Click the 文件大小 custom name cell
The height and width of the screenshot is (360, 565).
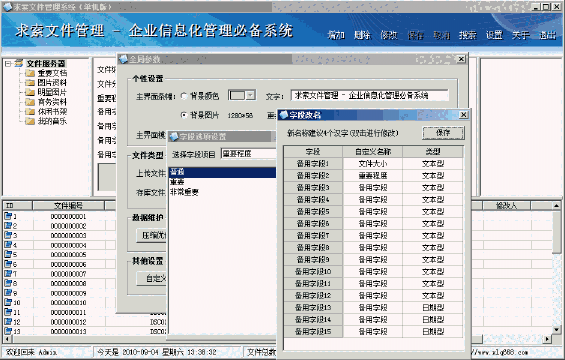[x=373, y=164]
